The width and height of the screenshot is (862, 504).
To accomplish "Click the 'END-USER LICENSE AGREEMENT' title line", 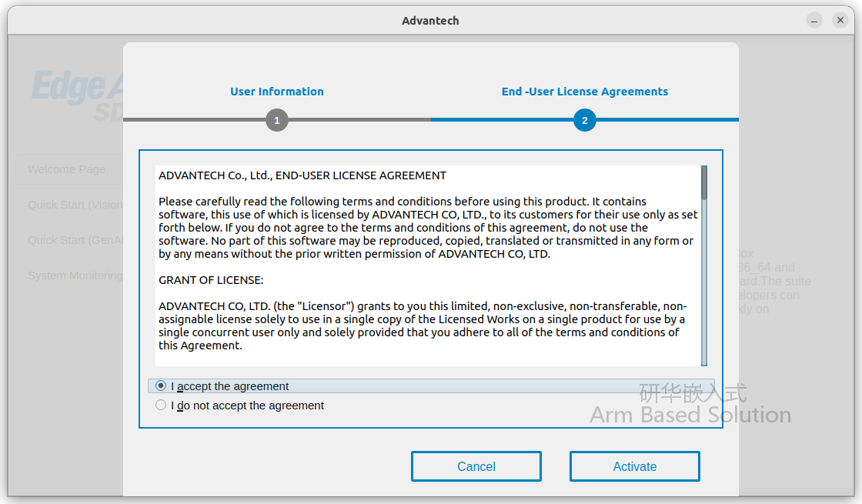I will (302, 175).
